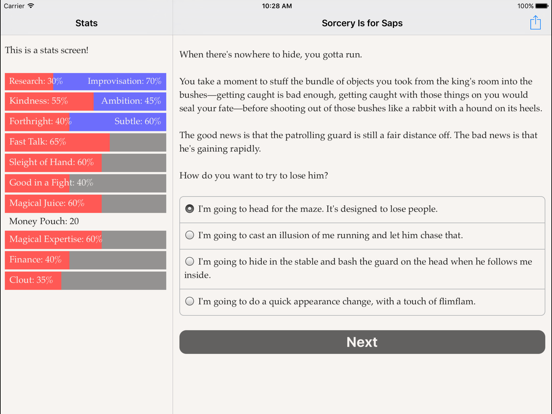
Task: Click the Stats panel title
Action: (x=86, y=23)
